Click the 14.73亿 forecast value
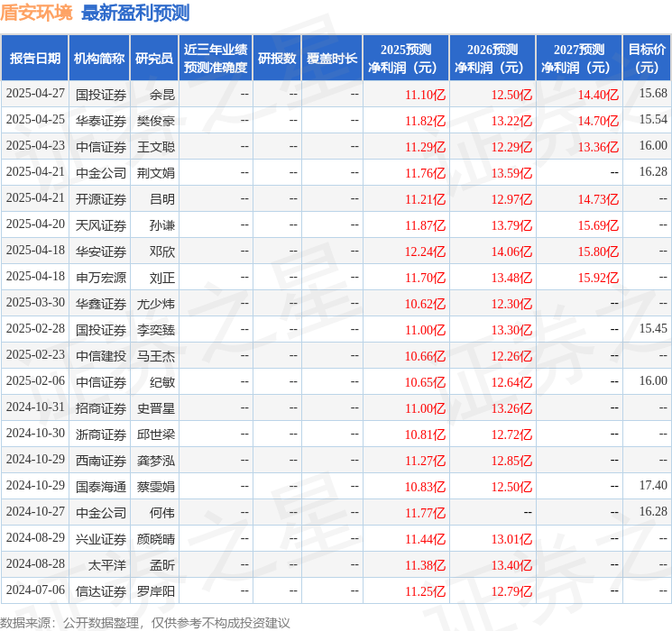The width and height of the screenshot is (672, 631). [x=598, y=199]
